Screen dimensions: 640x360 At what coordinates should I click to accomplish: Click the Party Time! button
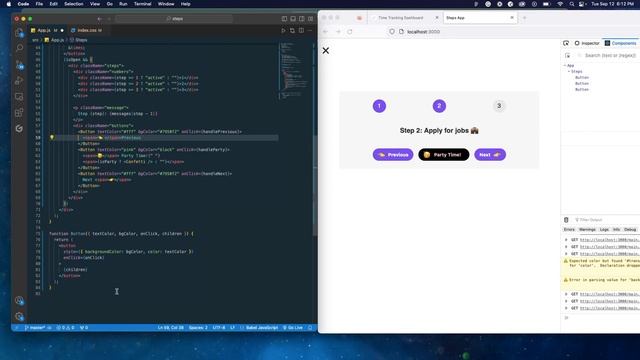click(x=444, y=155)
